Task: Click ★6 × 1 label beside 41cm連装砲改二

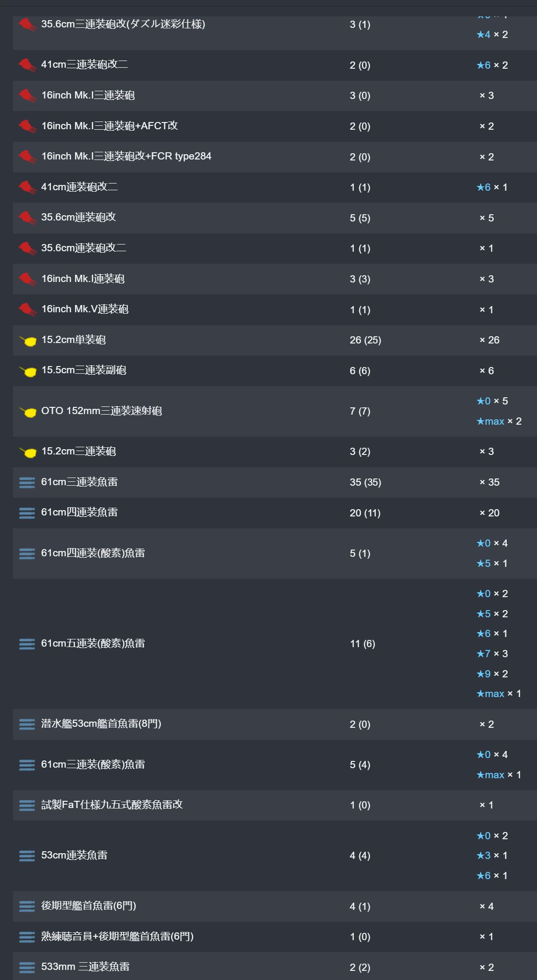Action: coord(492,187)
